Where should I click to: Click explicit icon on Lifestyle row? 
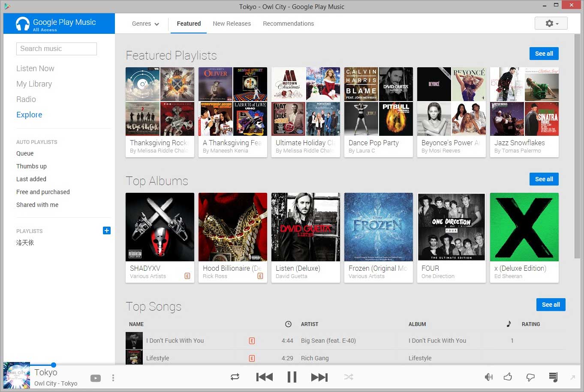coord(252,358)
